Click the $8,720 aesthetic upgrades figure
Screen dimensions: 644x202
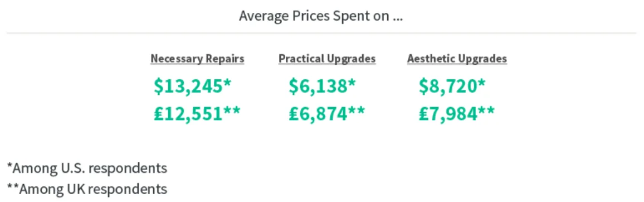(x=448, y=85)
